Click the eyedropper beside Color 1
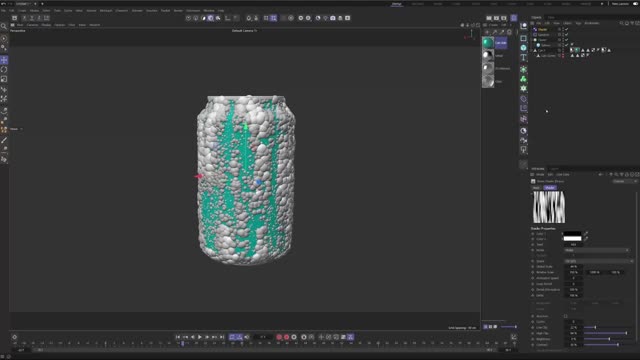Viewport: 640px width, 360px height. [x=586, y=233]
